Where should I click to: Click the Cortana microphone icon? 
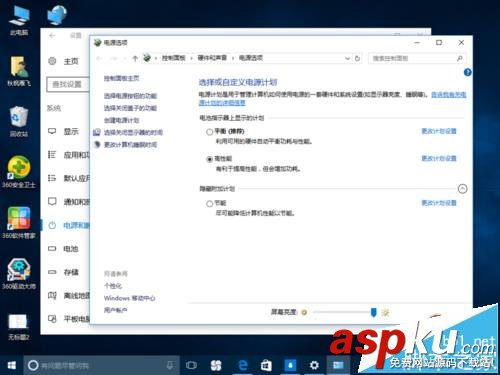click(x=170, y=366)
